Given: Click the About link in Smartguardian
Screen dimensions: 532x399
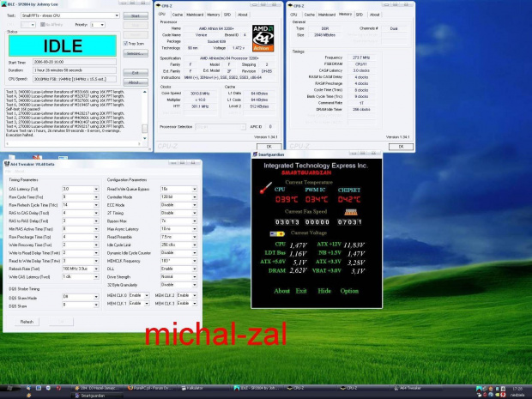Looking at the screenshot, I should 281,291.
